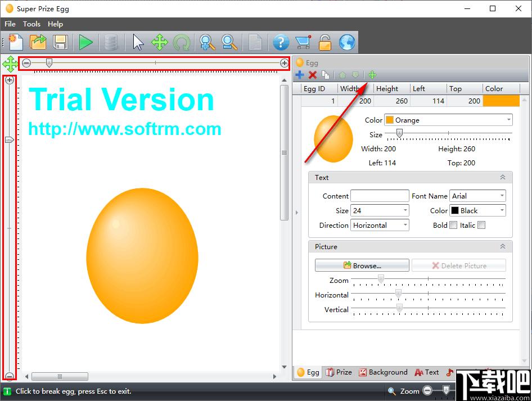Click the Left column header

(428, 89)
